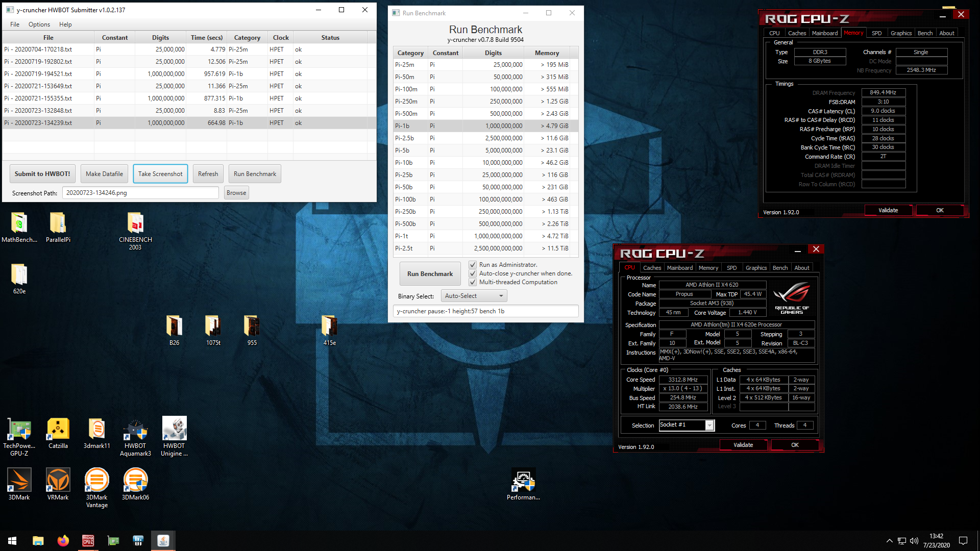The image size is (980, 551).
Task: Select the Pi-2.5t benchmark row
Action: pos(485,248)
